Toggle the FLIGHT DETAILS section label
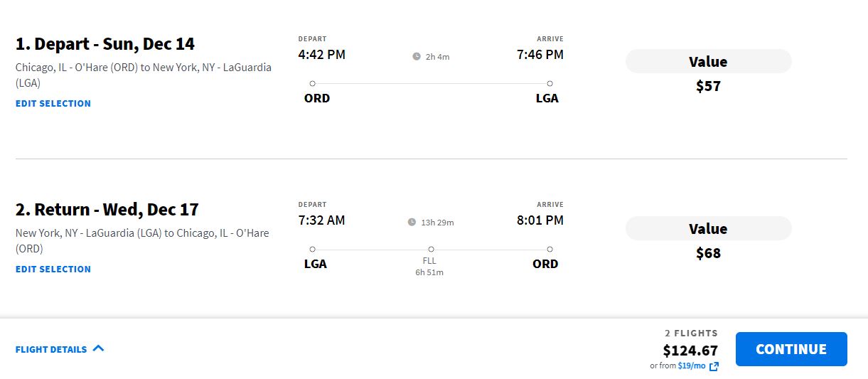Screen dimensions: 868x379 pos(51,349)
